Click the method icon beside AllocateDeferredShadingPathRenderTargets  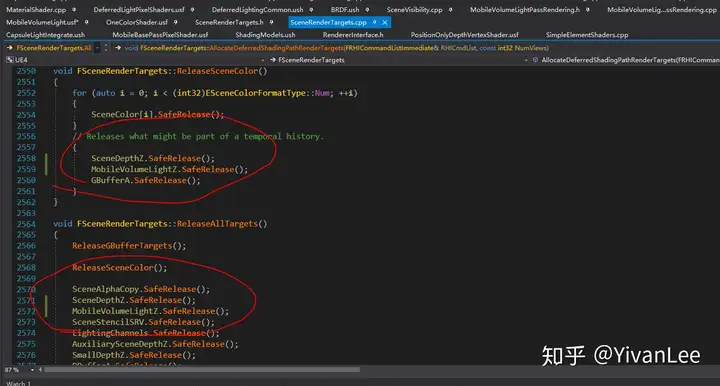click(535, 60)
